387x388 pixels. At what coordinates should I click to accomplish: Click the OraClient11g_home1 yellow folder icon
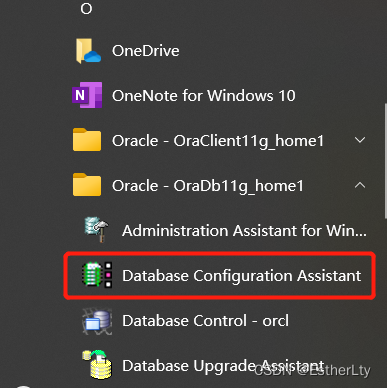pos(87,140)
